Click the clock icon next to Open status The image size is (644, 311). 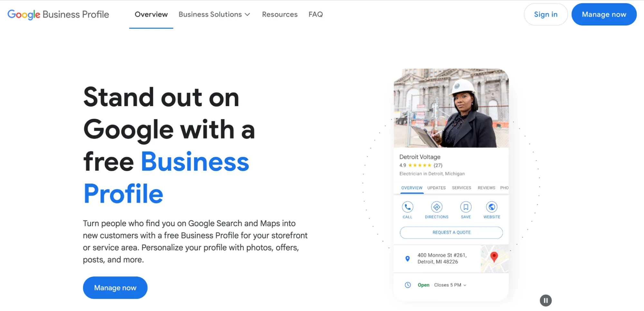[408, 285]
